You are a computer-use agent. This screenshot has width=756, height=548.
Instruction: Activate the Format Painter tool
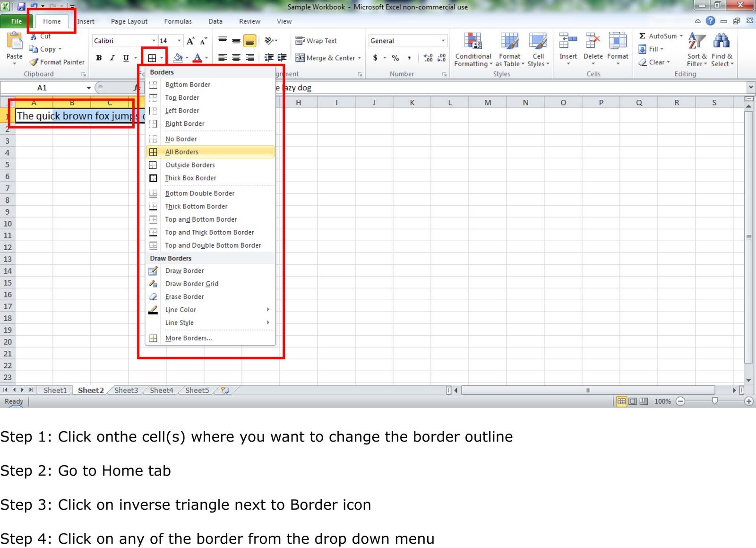56,61
